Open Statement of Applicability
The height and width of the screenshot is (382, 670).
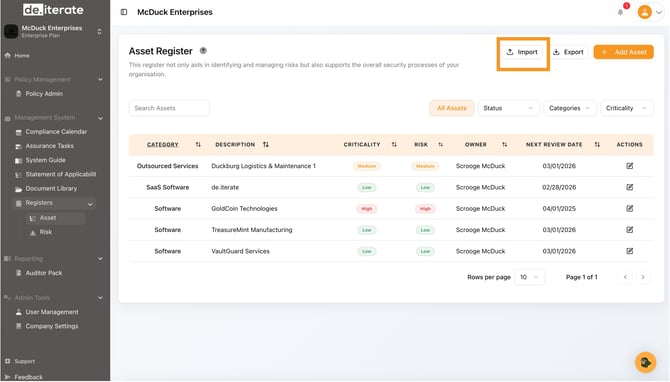click(56, 174)
